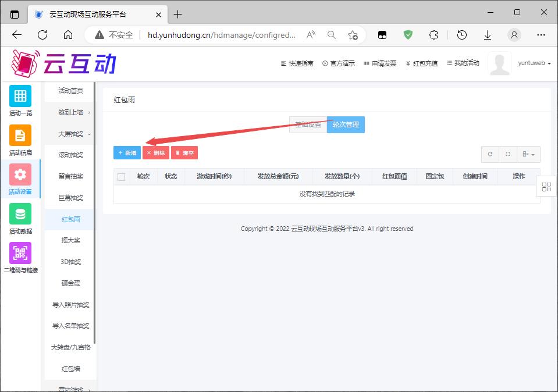Open the 活动信息 document icon

[20, 135]
